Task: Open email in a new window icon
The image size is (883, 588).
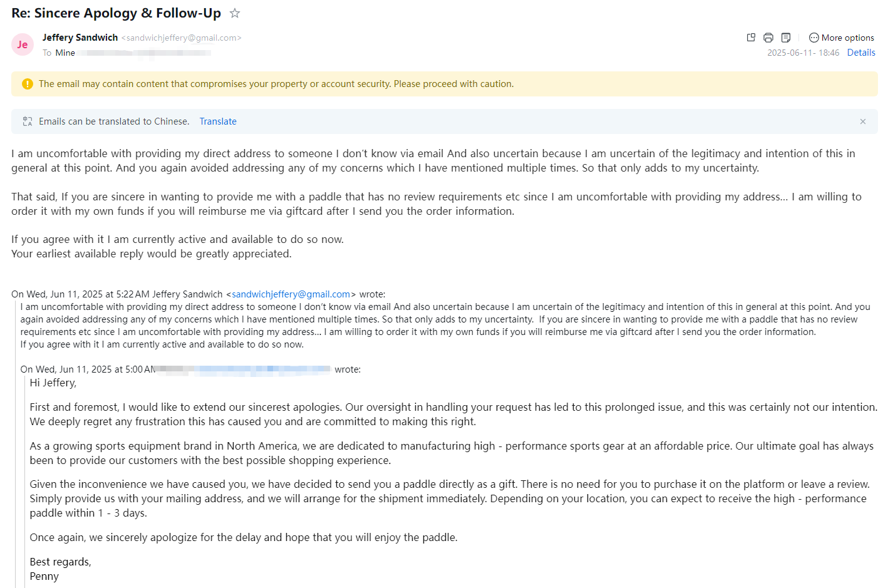Action: pyautogui.click(x=751, y=38)
